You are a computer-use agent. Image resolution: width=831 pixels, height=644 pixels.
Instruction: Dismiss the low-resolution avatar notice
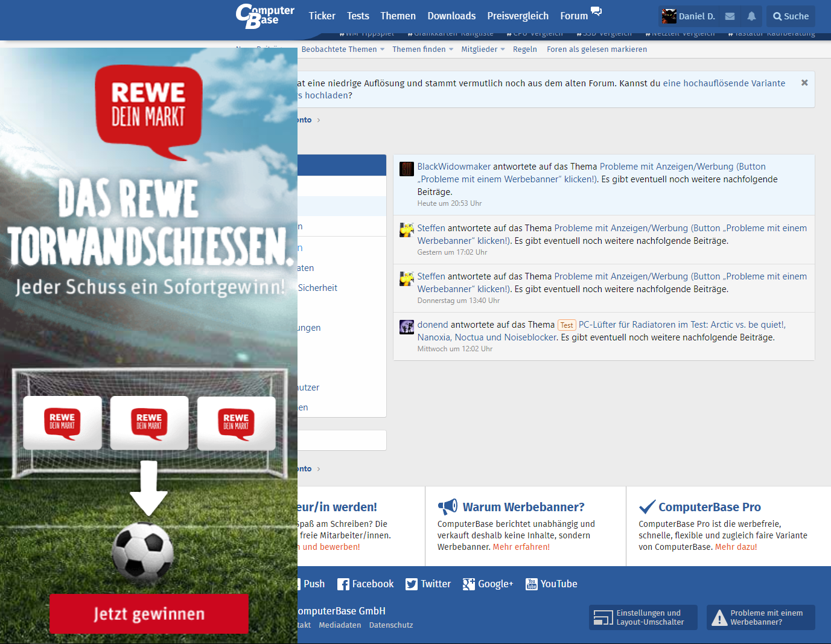(804, 83)
